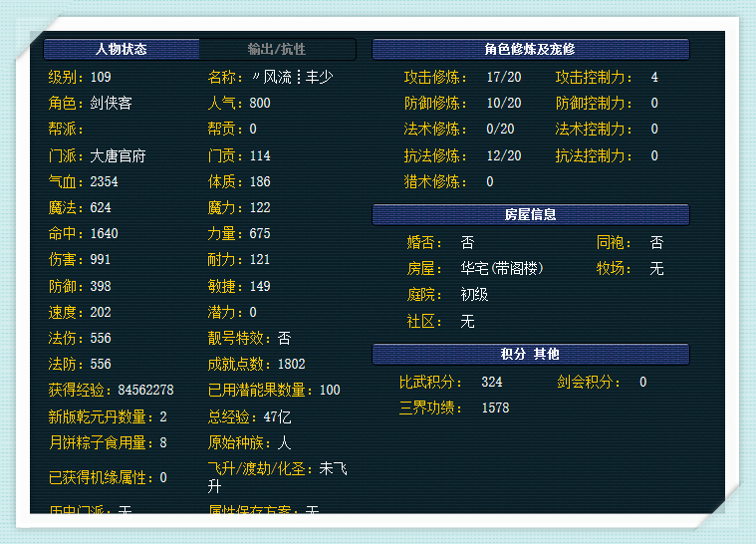Select the 飞升/渡劫/化圣 status 未飞升

tap(278, 477)
